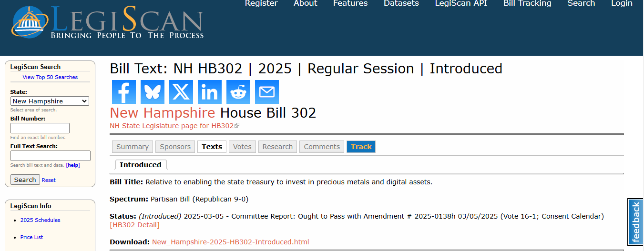This screenshot has height=251, width=644.
Task: Open the Comments tab
Action: (x=322, y=147)
